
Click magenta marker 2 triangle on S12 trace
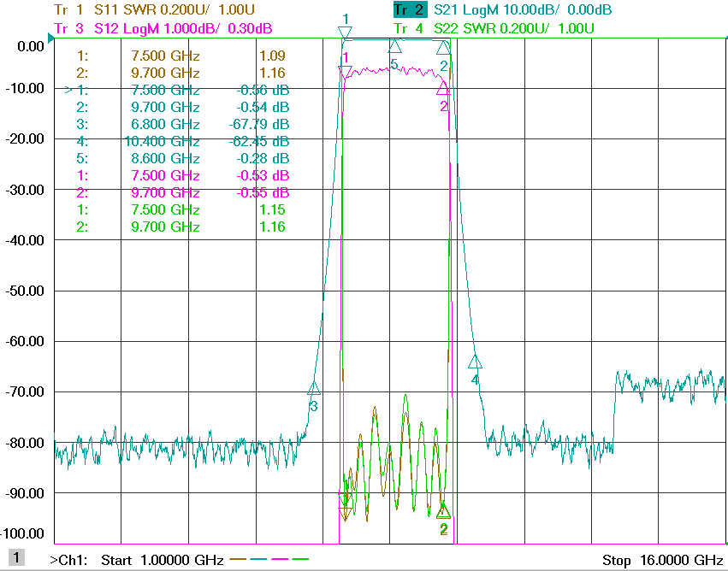click(443, 89)
